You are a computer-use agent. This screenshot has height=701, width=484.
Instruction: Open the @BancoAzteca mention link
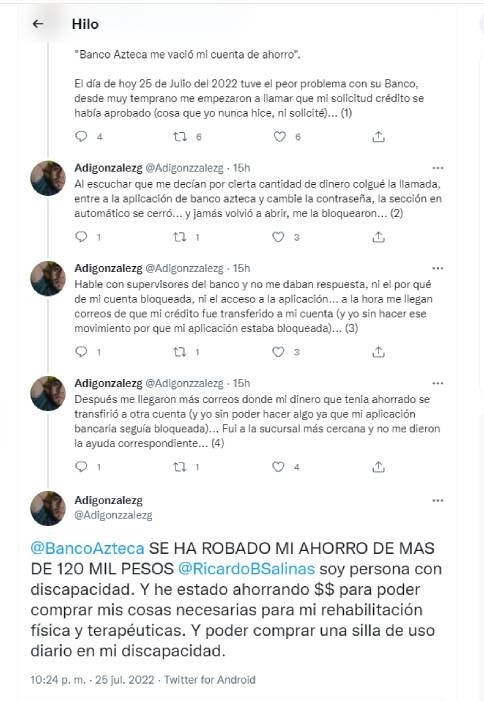(x=88, y=548)
